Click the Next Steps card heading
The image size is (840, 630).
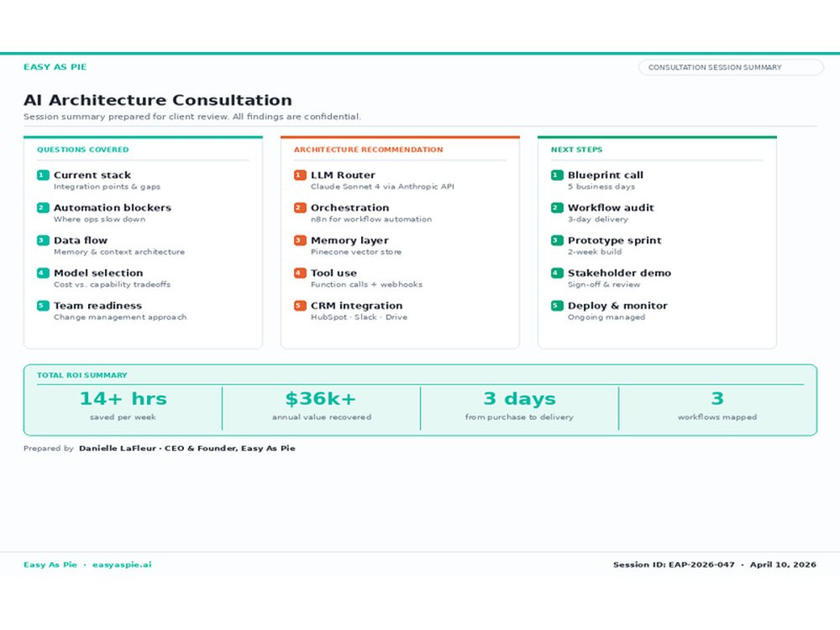point(576,150)
